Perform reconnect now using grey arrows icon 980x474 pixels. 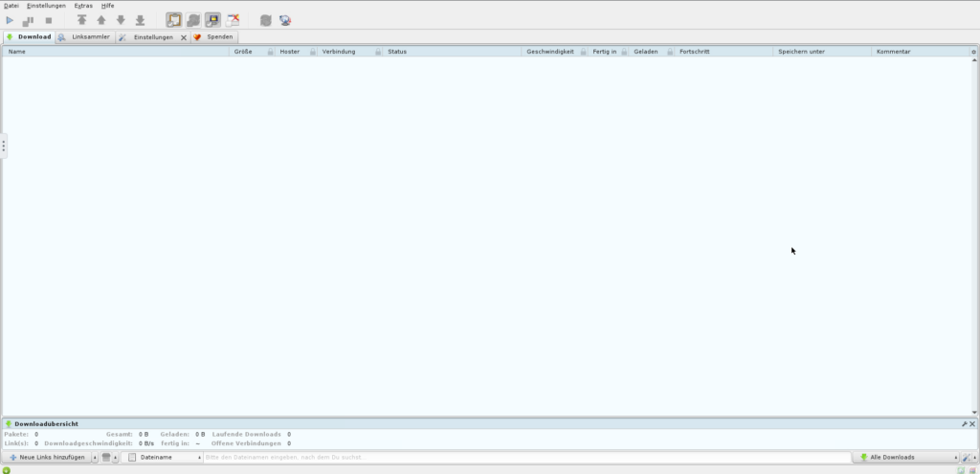click(266, 21)
